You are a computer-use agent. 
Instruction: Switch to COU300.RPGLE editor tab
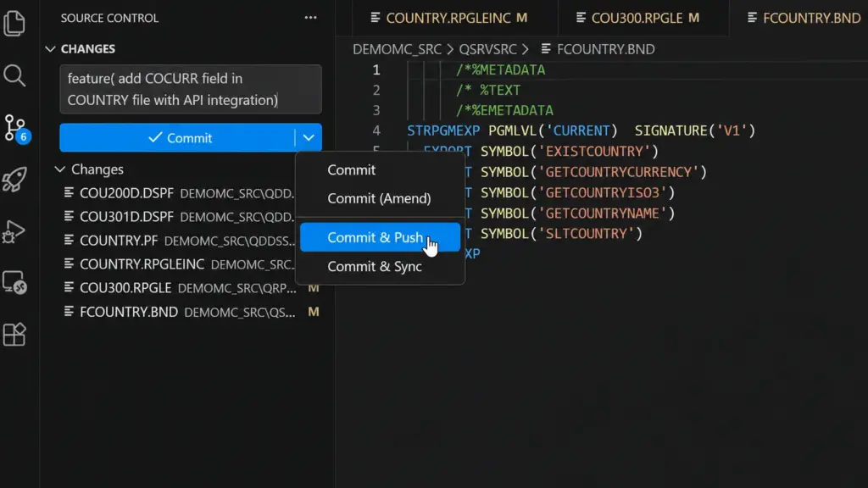(x=643, y=18)
